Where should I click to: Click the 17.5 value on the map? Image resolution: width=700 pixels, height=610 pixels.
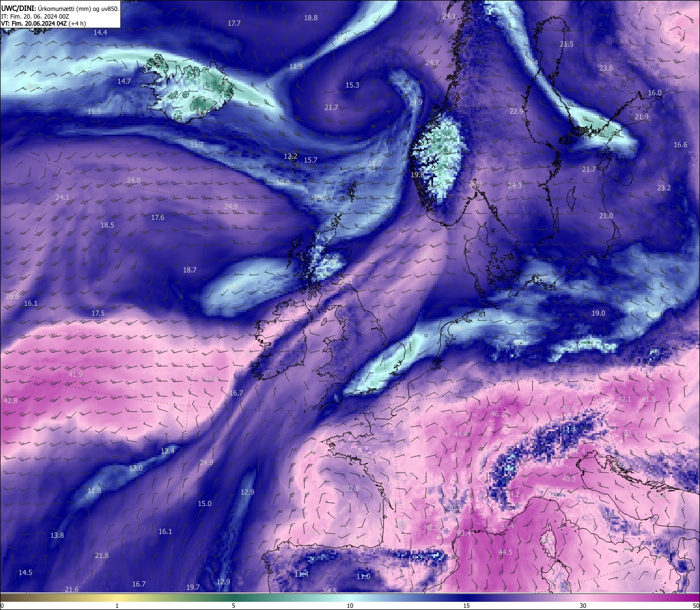pyautogui.click(x=98, y=313)
